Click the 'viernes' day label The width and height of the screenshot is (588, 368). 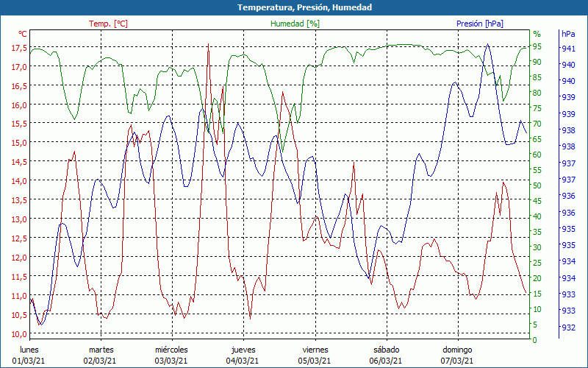coord(315,350)
